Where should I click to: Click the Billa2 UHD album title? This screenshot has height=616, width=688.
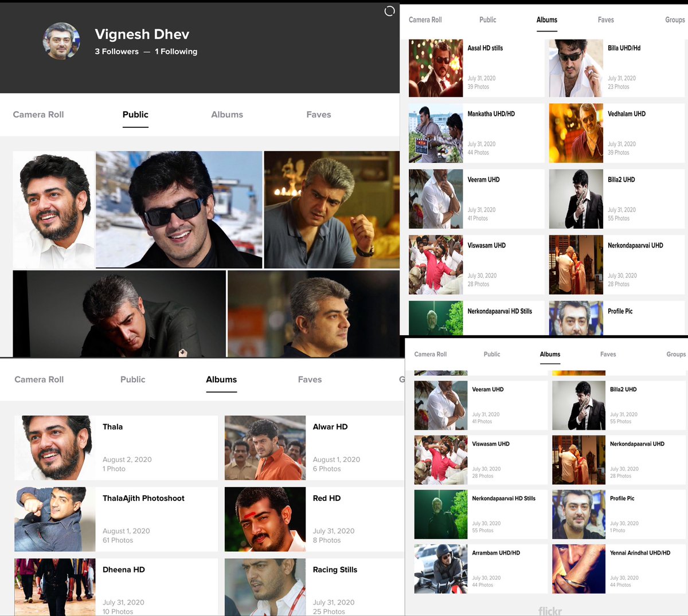(620, 179)
